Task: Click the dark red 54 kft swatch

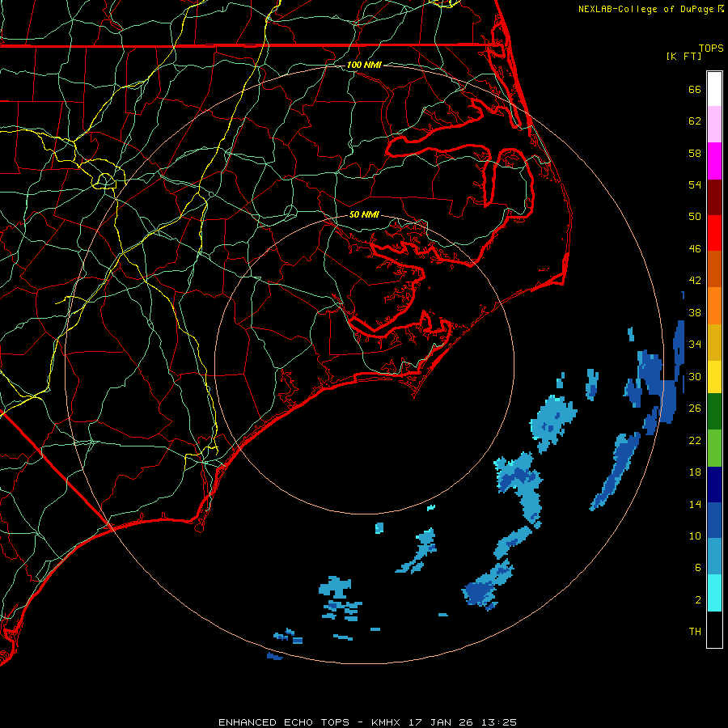Action: 714,197
